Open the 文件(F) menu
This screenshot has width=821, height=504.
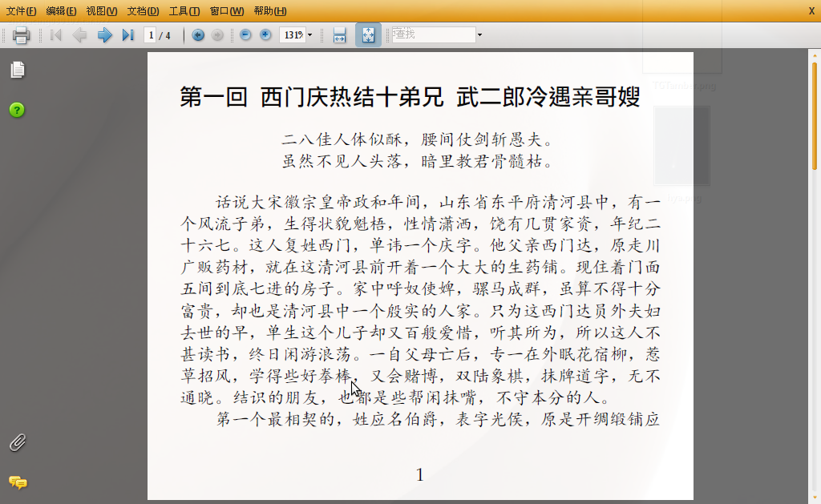coord(21,11)
